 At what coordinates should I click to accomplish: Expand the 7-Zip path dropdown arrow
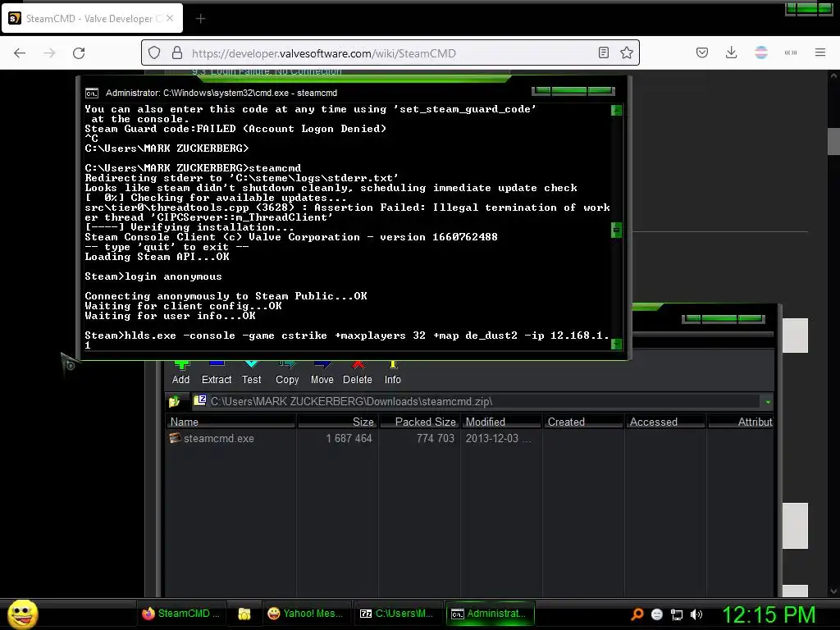768,402
